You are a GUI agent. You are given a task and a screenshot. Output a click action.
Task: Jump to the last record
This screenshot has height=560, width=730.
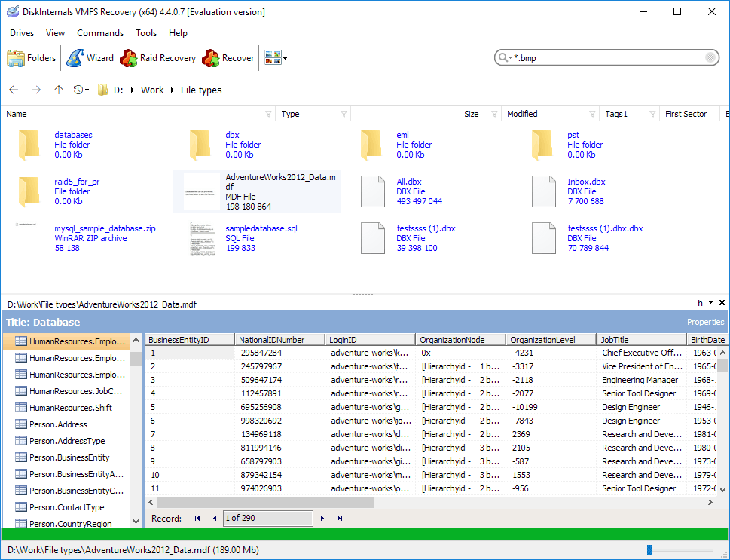(340, 518)
